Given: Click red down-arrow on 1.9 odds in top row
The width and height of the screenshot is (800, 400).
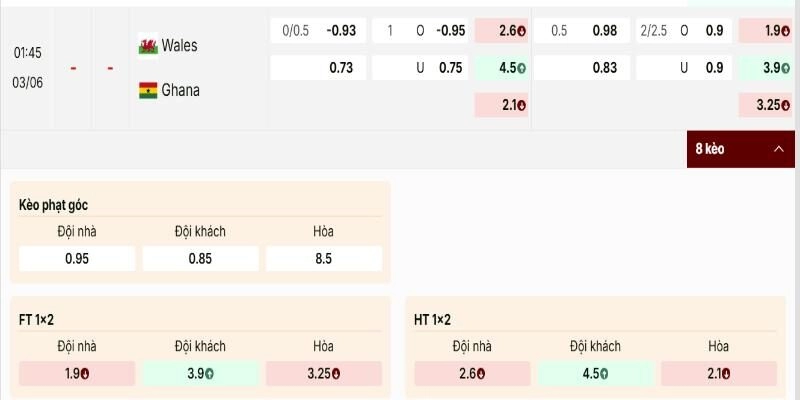Looking at the screenshot, I should click(786, 31).
